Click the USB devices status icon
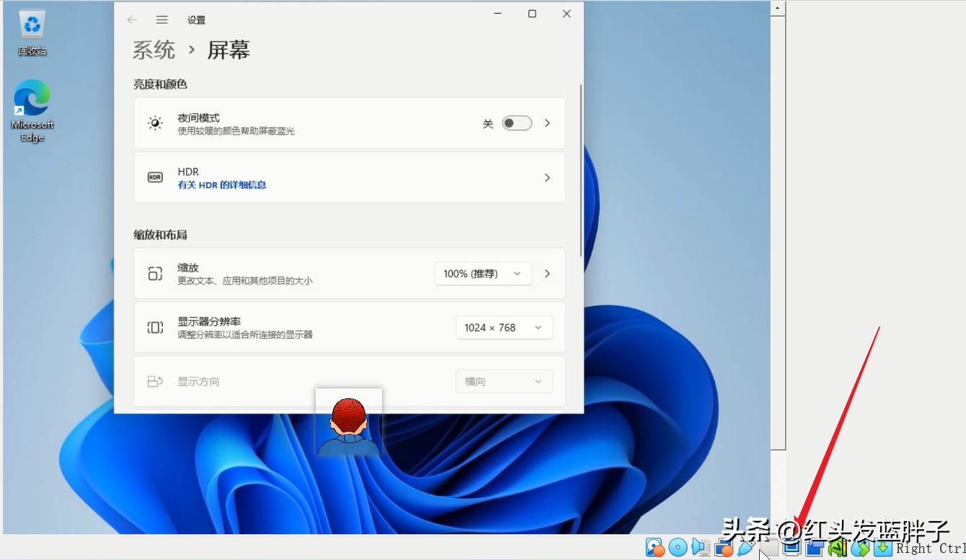 tap(746, 548)
